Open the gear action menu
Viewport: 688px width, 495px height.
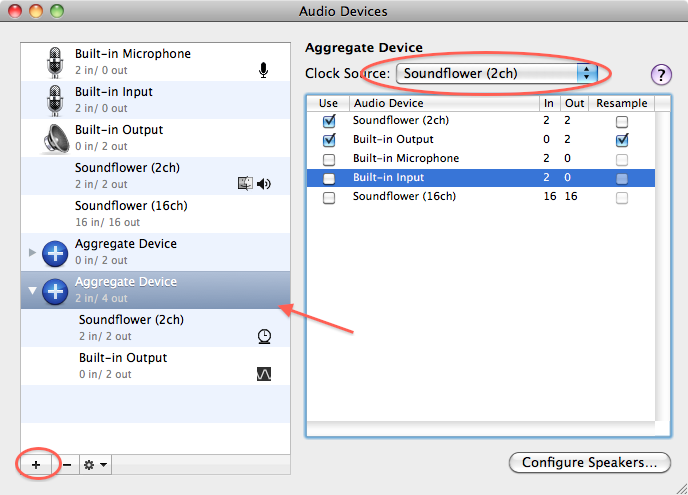coord(95,465)
